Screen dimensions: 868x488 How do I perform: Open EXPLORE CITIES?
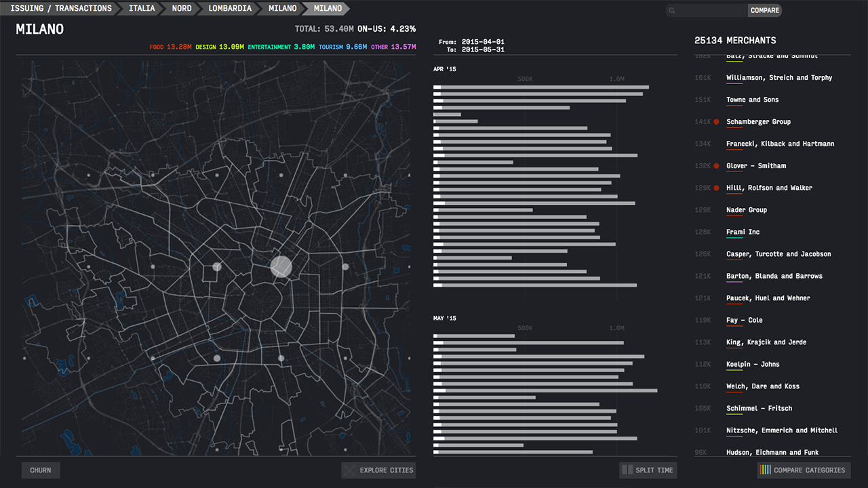pyautogui.click(x=378, y=470)
